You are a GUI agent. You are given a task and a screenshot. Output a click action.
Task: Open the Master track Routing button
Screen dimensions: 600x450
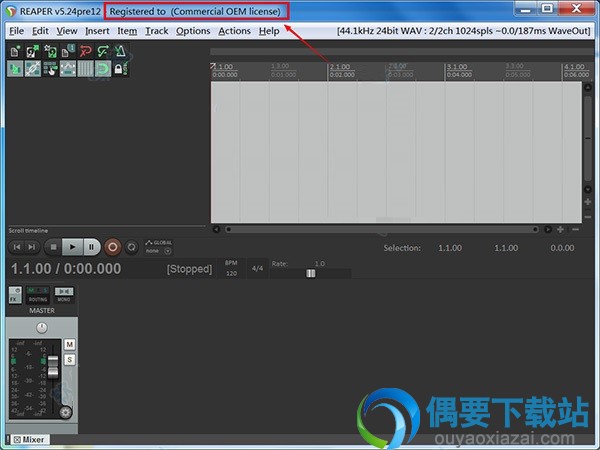click(x=38, y=295)
